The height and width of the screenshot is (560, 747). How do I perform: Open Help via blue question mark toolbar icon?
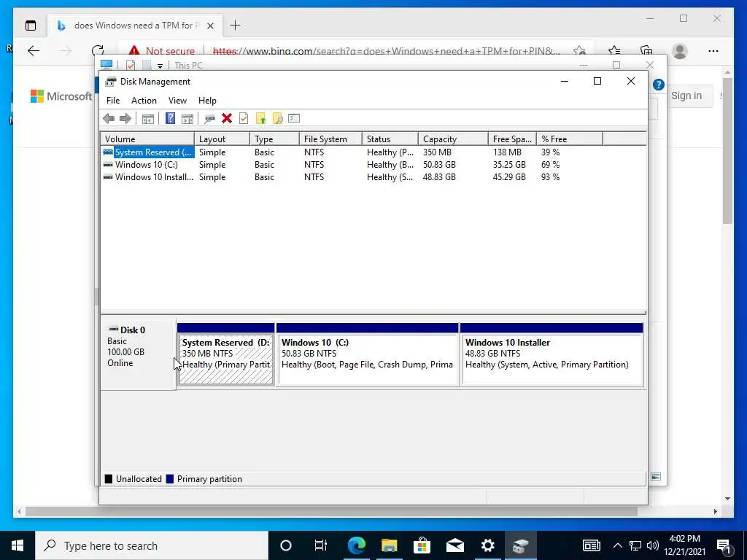coord(170,118)
